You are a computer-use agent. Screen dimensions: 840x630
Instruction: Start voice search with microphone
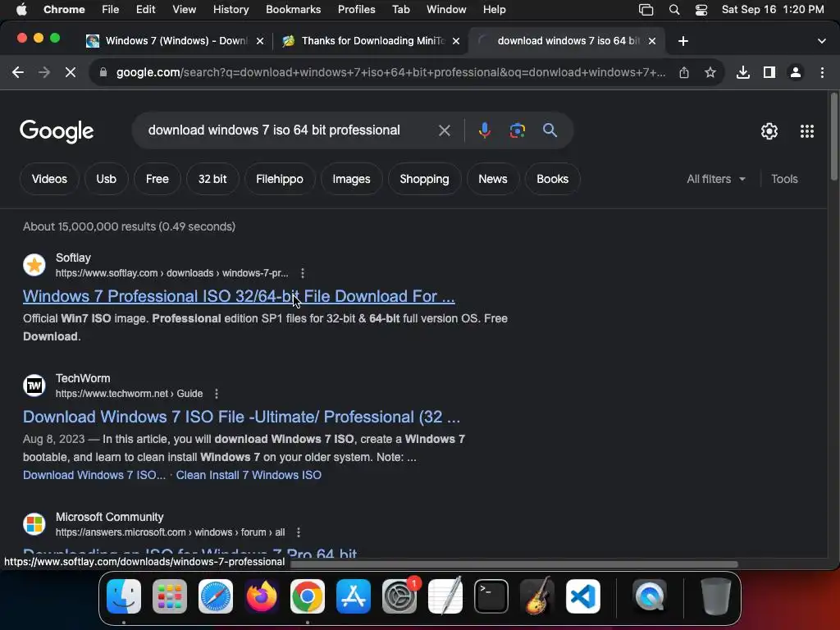coord(484,130)
